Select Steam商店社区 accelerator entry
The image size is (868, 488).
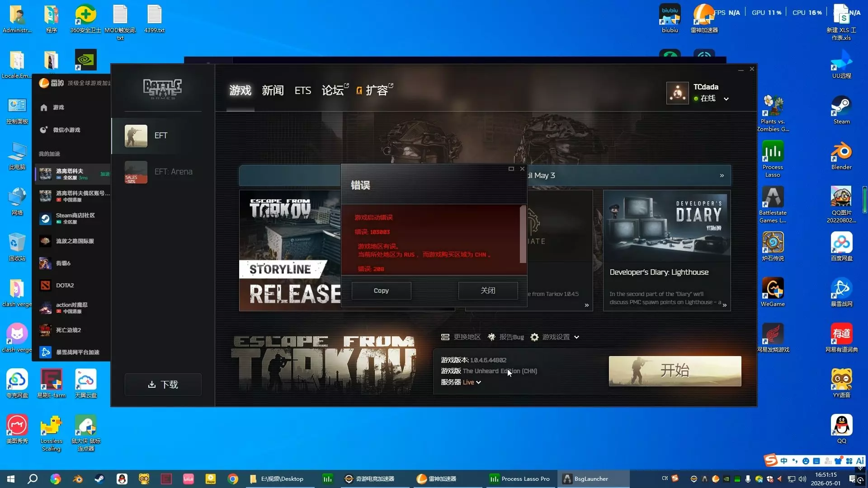[x=73, y=219]
